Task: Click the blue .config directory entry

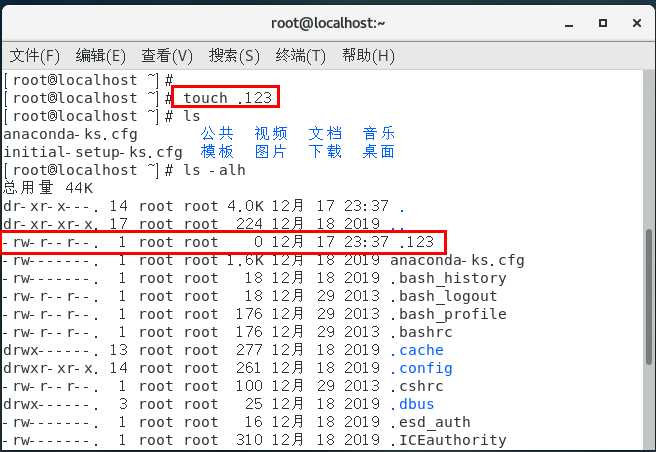Action: 421,368
